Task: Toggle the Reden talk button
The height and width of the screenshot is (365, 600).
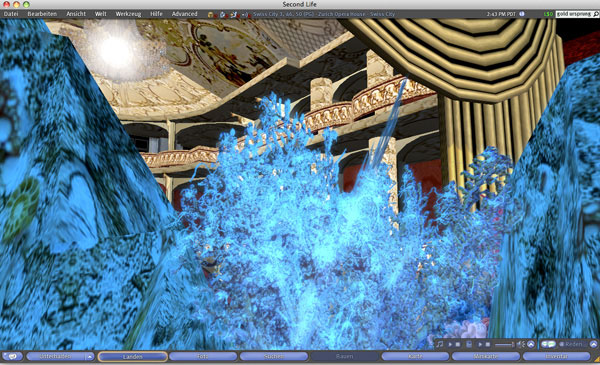Action: click(573, 344)
